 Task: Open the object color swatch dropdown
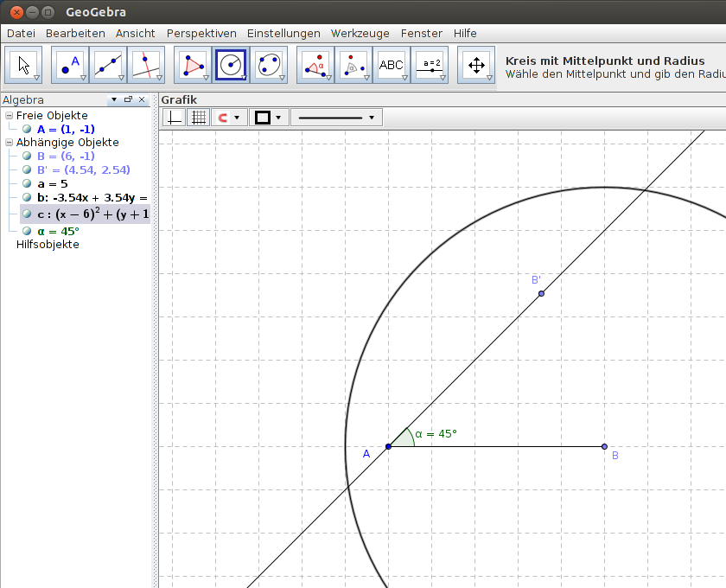pos(268,118)
